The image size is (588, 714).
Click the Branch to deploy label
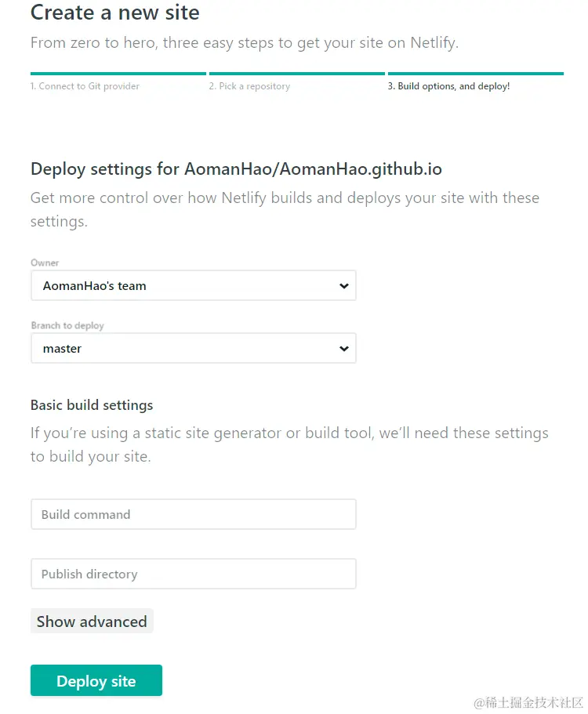(67, 325)
